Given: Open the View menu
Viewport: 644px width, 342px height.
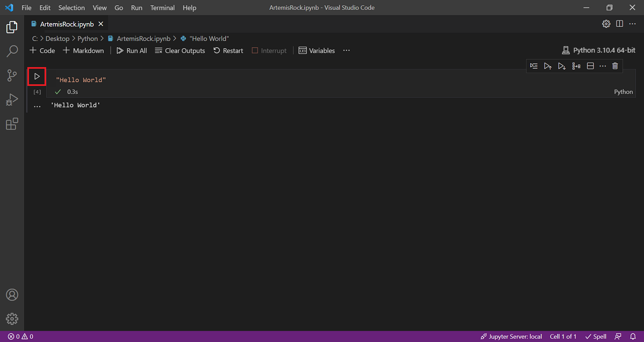Looking at the screenshot, I should (99, 8).
